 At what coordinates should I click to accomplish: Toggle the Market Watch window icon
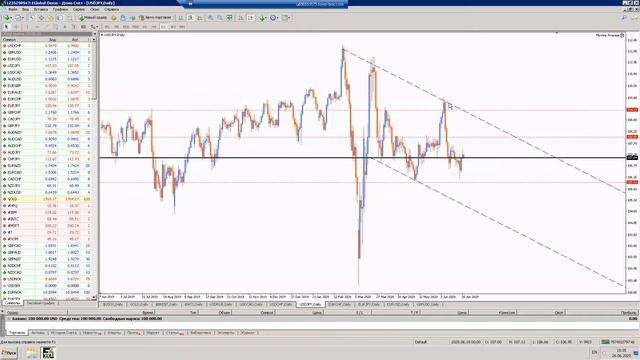click(x=32, y=18)
